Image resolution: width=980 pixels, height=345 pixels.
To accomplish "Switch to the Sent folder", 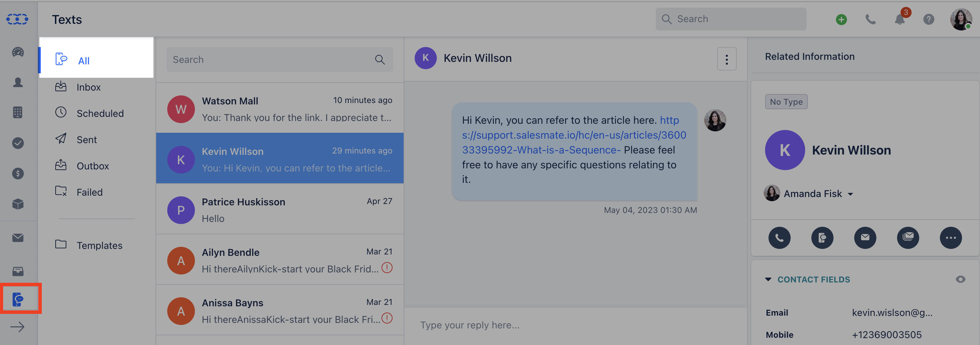I will pos(86,139).
